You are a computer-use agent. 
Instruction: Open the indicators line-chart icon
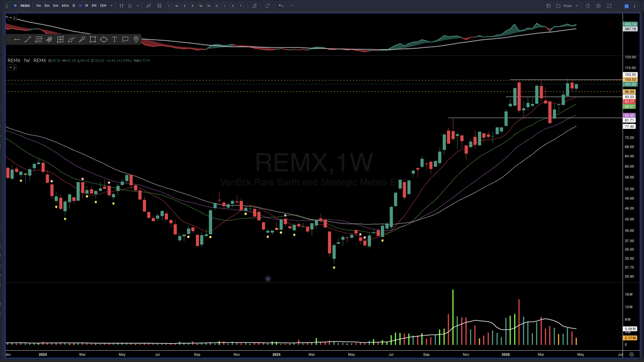(148, 5)
